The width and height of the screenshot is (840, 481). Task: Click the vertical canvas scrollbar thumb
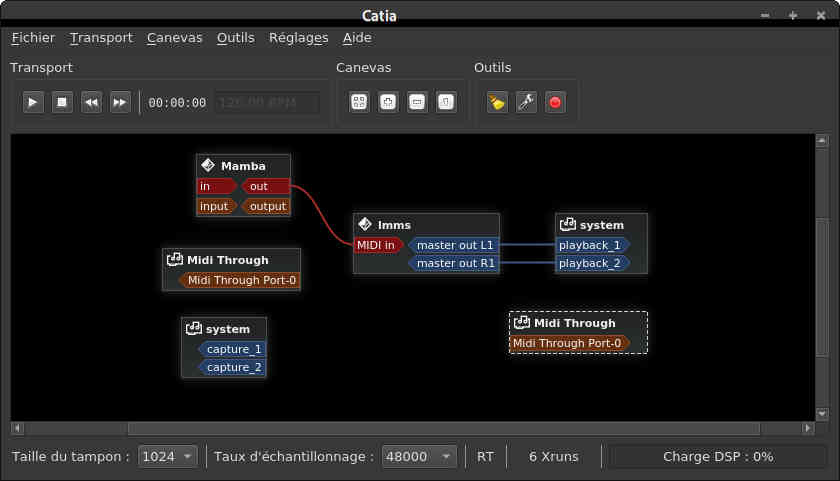(x=822, y=286)
